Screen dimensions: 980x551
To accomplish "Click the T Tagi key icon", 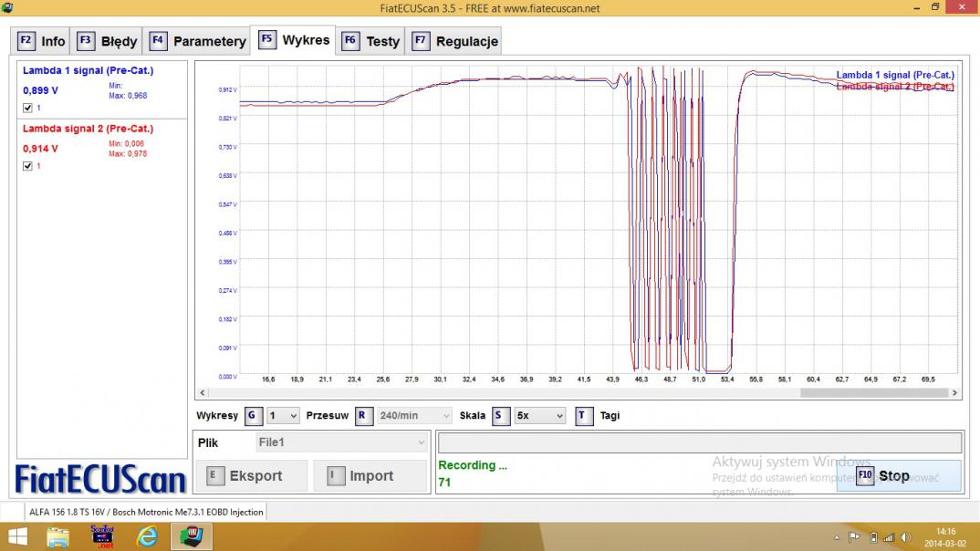I will (584, 416).
